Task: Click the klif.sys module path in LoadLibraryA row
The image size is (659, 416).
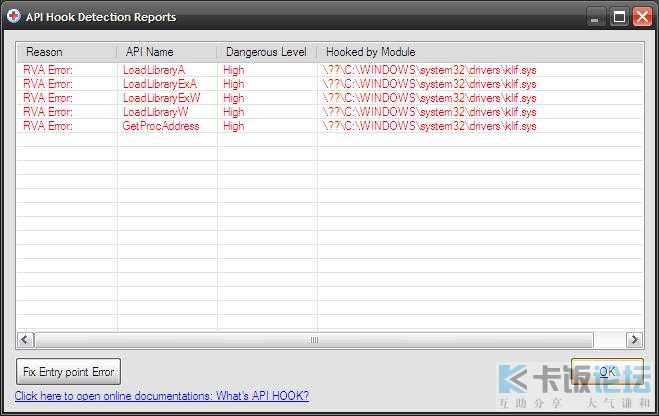Action: pyautogui.click(x=429, y=70)
